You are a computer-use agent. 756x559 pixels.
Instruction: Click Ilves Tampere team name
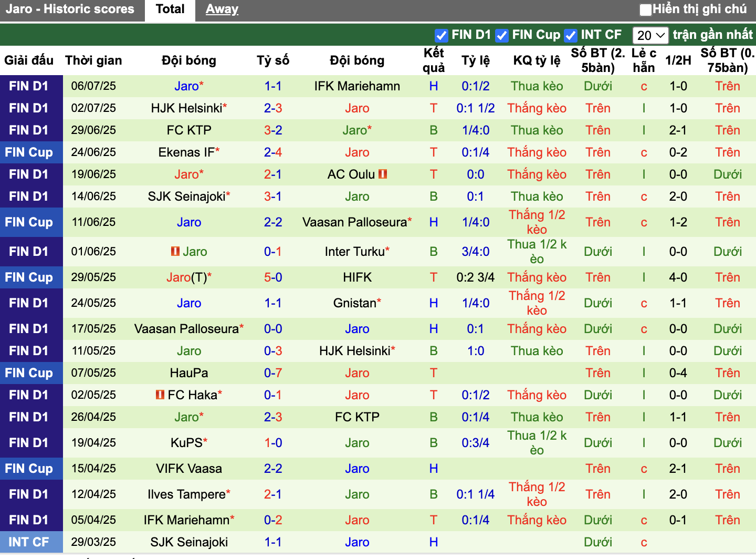click(186, 494)
